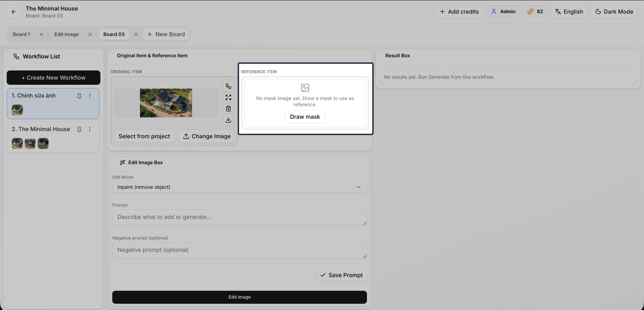
Task: Open options menu for The Minimal House workflow
Action: pyautogui.click(x=90, y=129)
